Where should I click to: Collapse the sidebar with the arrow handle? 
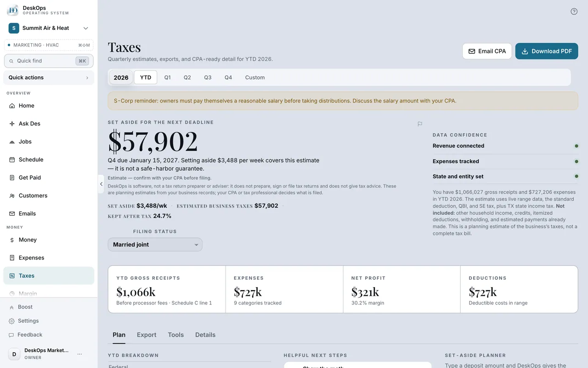pos(101,184)
